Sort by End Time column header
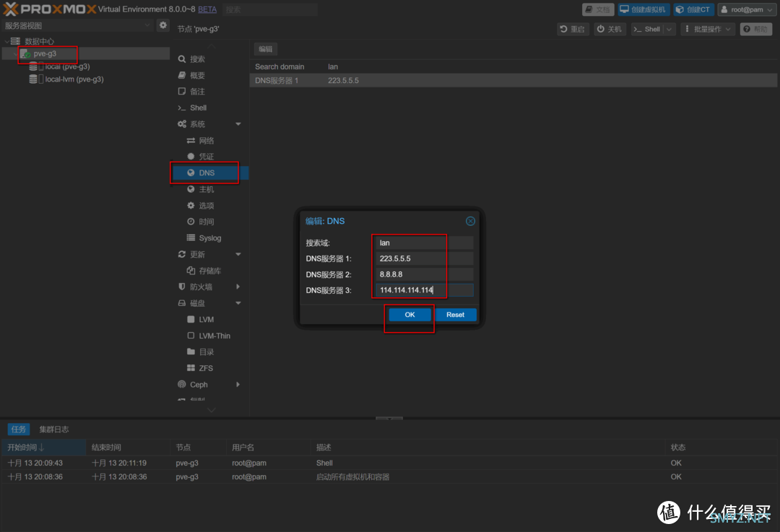 pyautogui.click(x=128, y=448)
